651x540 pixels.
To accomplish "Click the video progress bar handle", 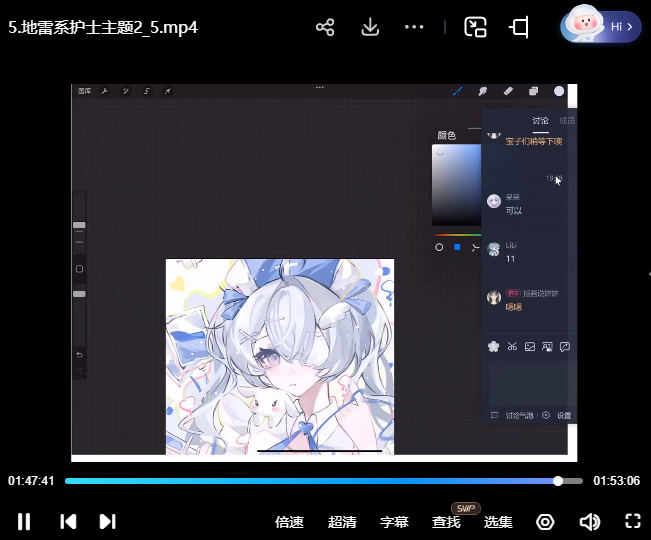I will [558, 481].
